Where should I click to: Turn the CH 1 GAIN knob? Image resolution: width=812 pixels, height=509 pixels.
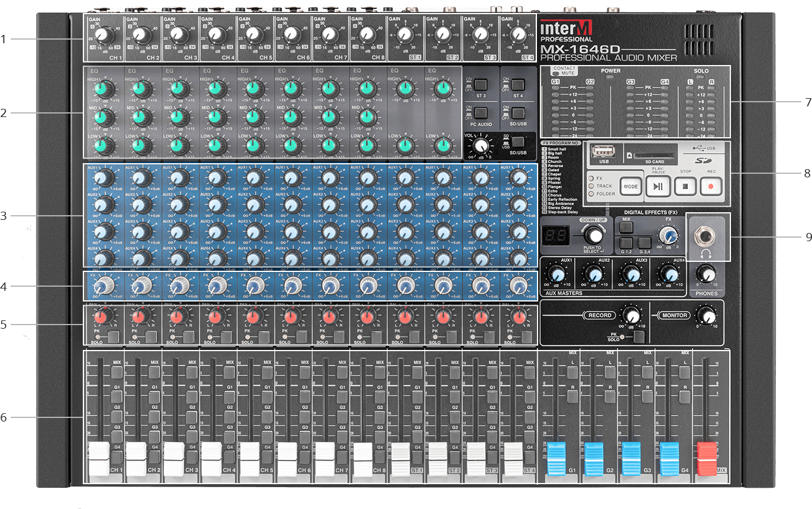(x=104, y=35)
